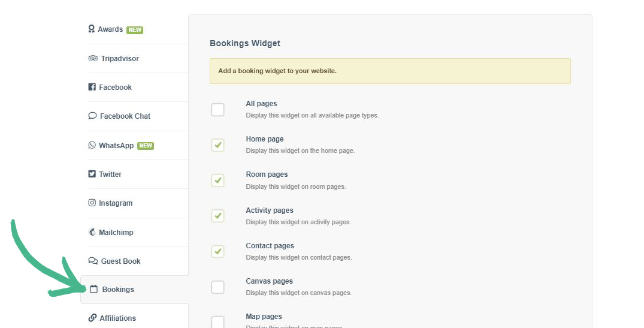
Task: Select the Mailchimp sidebar item
Action: click(x=116, y=233)
